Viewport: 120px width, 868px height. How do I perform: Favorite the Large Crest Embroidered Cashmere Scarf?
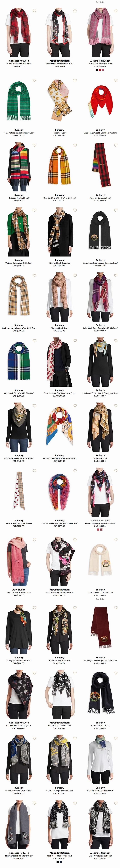116,210
